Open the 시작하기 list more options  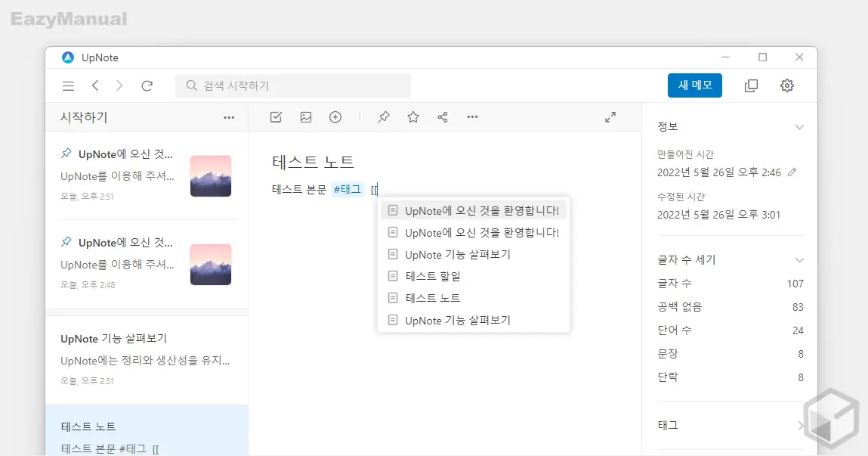[x=229, y=117]
